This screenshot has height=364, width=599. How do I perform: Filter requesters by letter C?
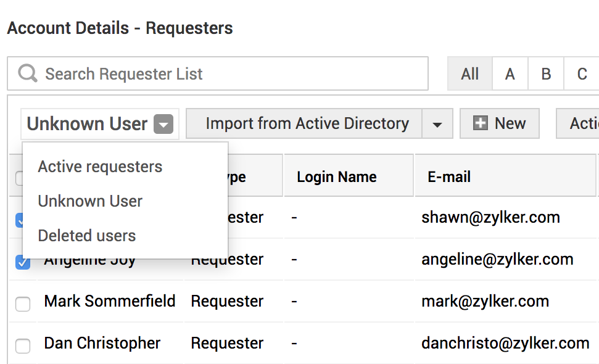582,74
